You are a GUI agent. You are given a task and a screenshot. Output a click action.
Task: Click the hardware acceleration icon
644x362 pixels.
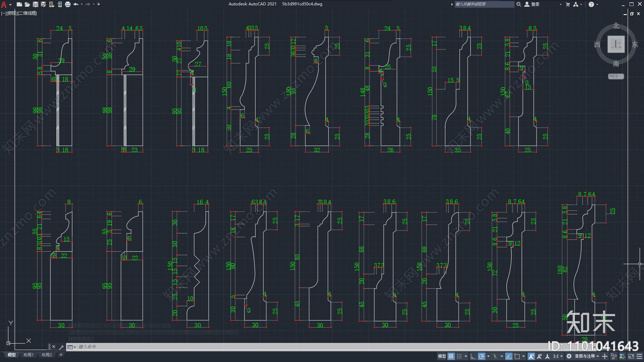(622, 356)
